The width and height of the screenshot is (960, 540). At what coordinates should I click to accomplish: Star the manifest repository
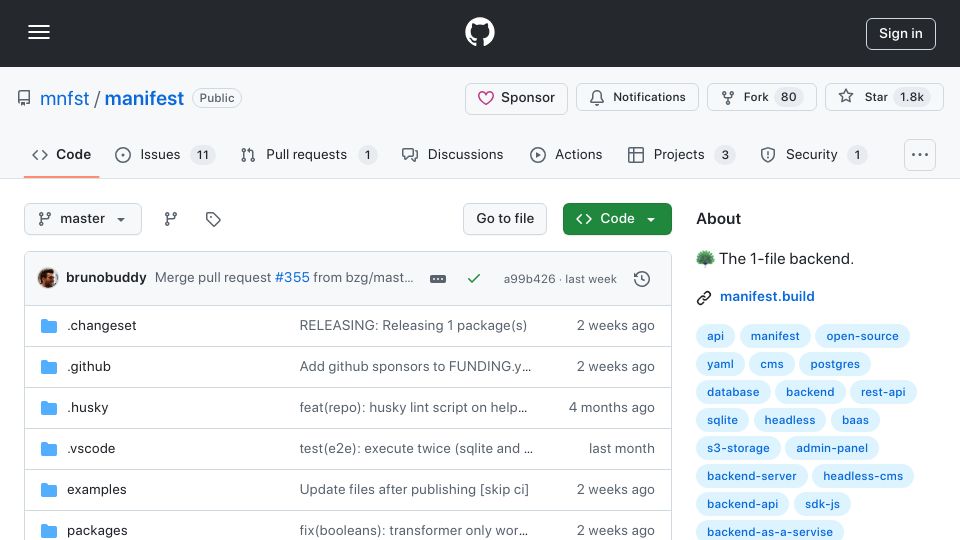tap(884, 97)
